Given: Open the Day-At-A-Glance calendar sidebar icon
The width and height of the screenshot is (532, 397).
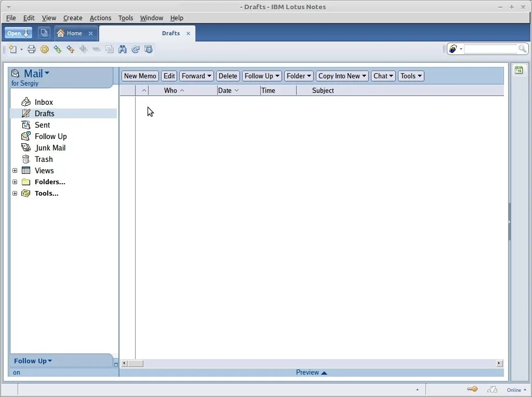Looking at the screenshot, I should tap(519, 70).
